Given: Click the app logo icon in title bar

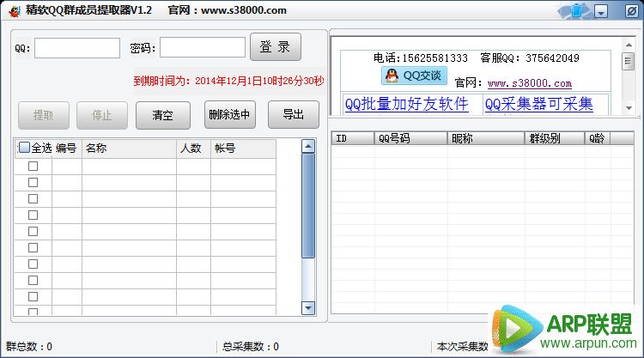Looking at the screenshot, I should pos(15,11).
